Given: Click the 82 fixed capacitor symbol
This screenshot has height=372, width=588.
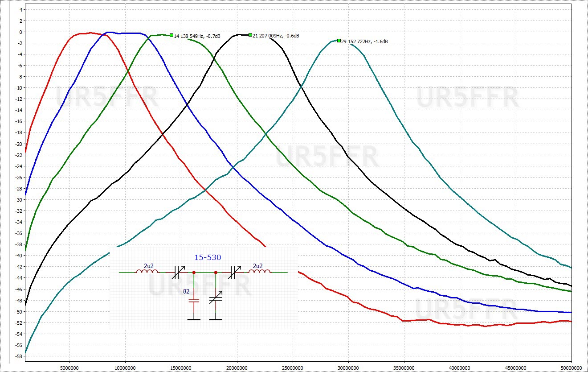Looking at the screenshot, I should [194, 302].
